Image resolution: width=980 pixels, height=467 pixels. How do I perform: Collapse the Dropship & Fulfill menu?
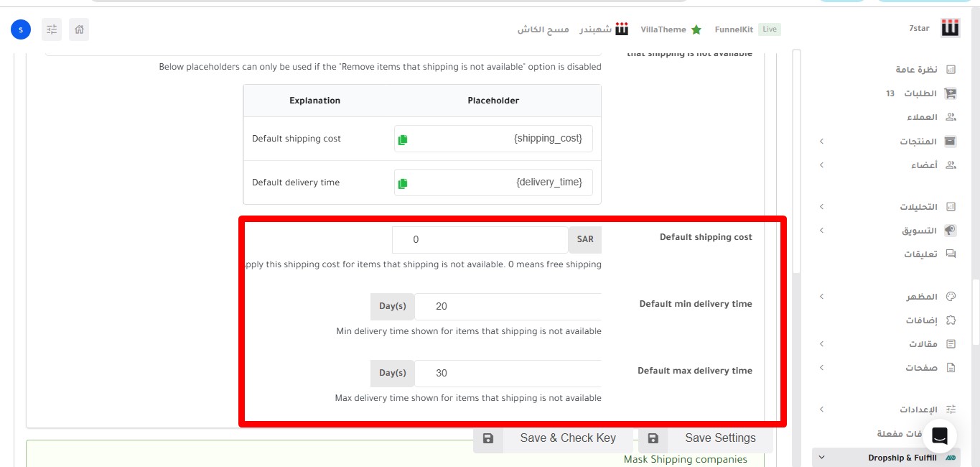(822, 458)
